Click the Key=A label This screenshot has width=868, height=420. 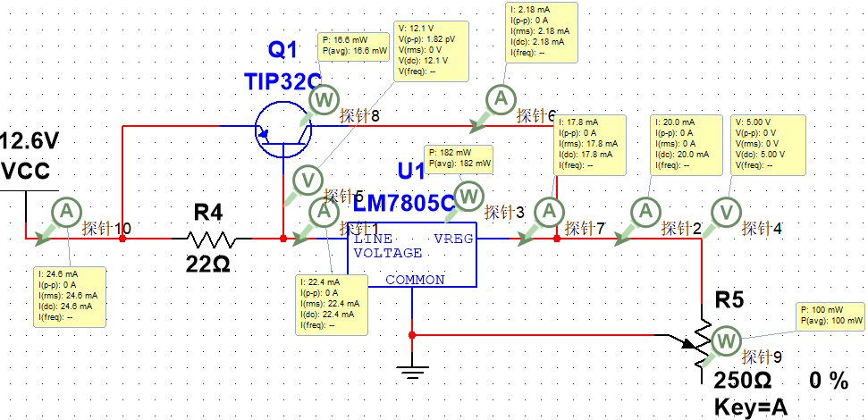[751, 407]
